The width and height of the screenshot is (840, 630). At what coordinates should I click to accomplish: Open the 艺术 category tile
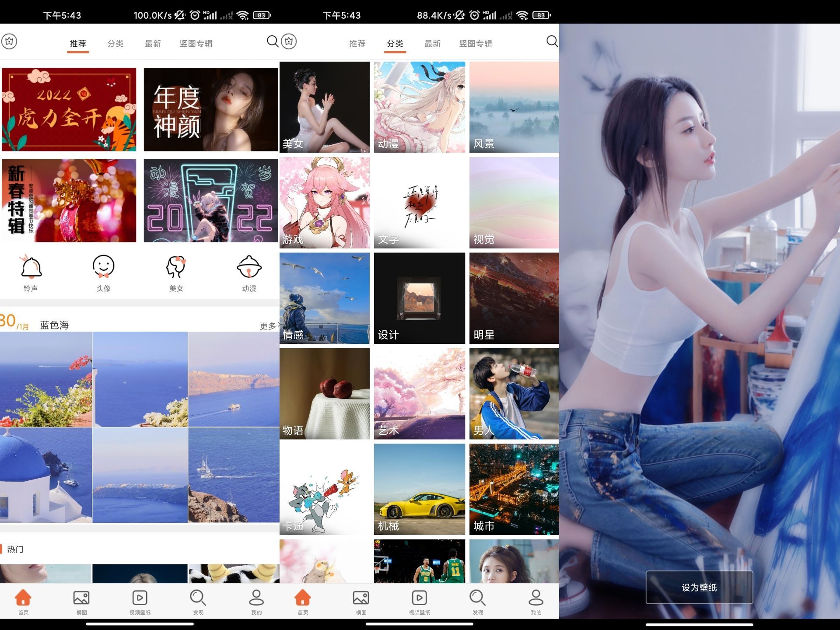point(420,394)
